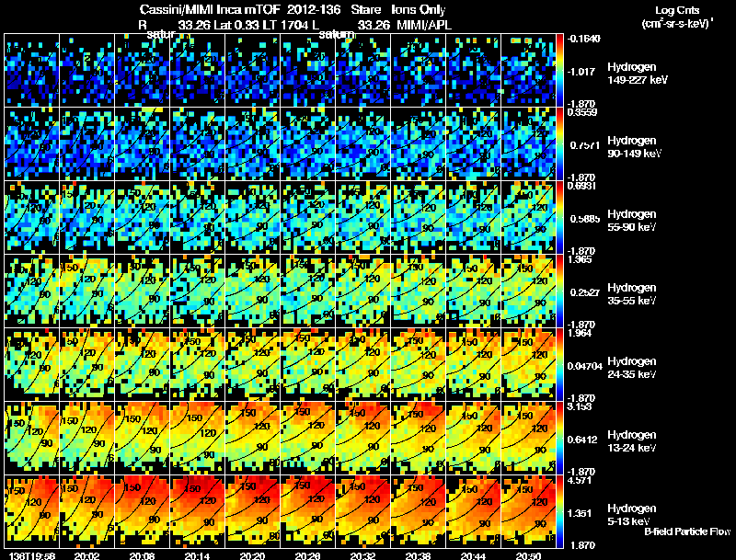Click the 'Lat 0.33' header value

(x=236, y=26)
